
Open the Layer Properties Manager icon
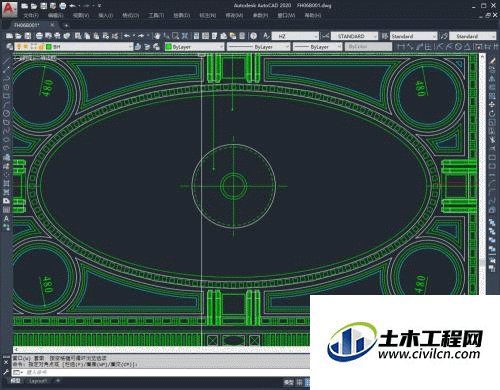(10, 47)
